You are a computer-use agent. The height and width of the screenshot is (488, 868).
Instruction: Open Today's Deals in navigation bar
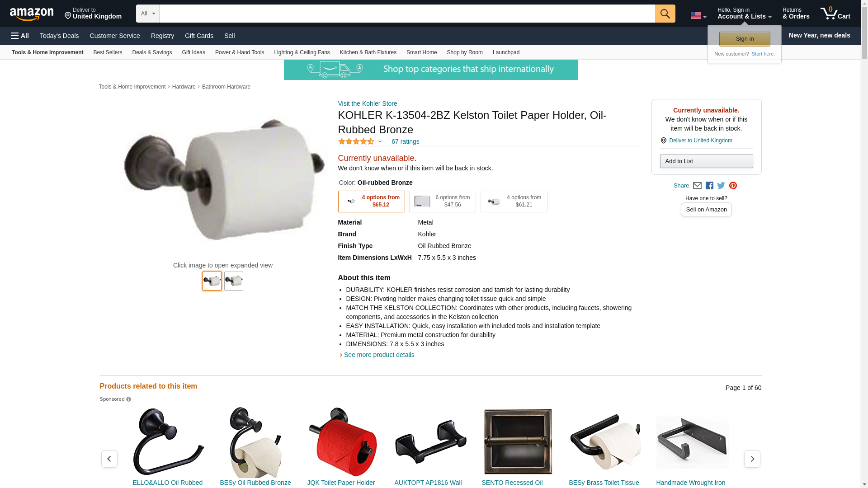point(59,36)
